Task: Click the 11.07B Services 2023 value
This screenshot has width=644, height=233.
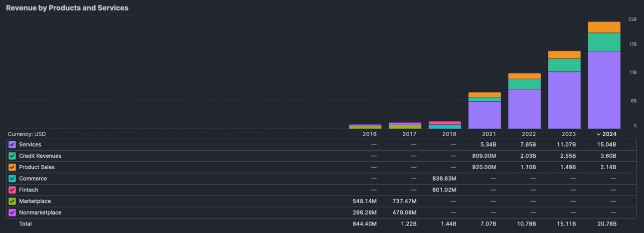Action: tap(567, 145)
